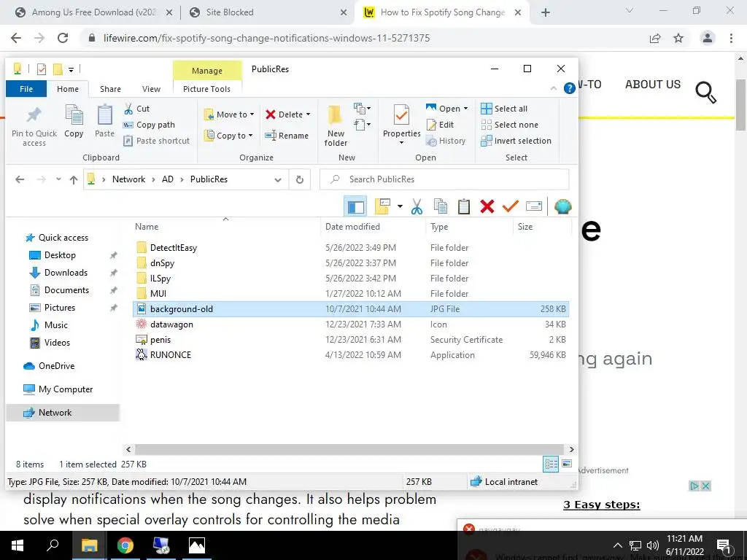The height and width of the screenshot is (560, 747).
Task: Click Select none in ribbon
Action: click(509, 125)
